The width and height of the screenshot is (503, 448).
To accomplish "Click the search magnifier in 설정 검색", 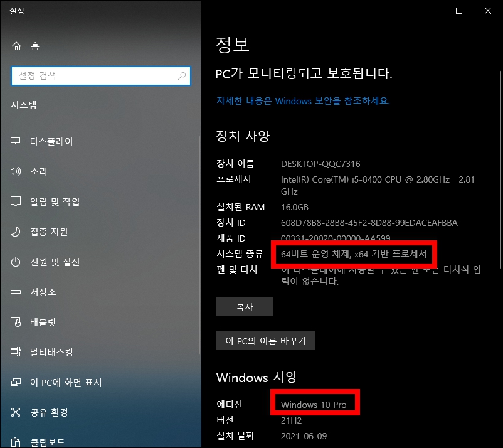I will click(181, 75).
